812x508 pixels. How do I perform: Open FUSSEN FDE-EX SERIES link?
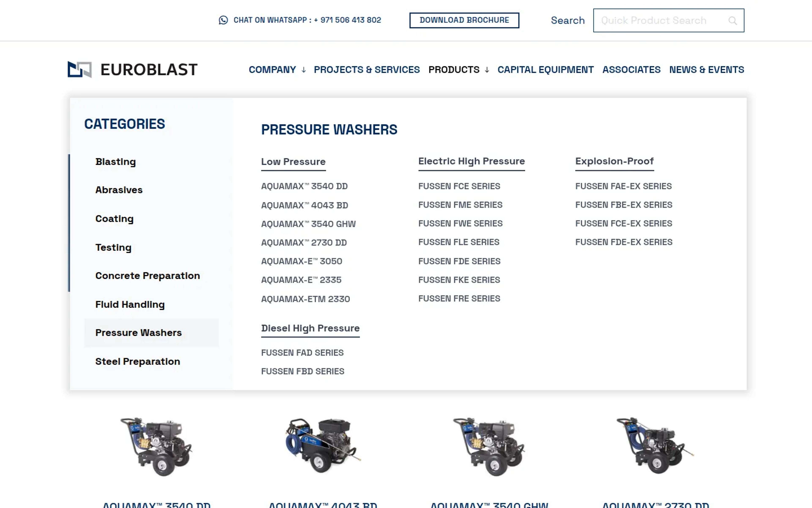[624, 242]
